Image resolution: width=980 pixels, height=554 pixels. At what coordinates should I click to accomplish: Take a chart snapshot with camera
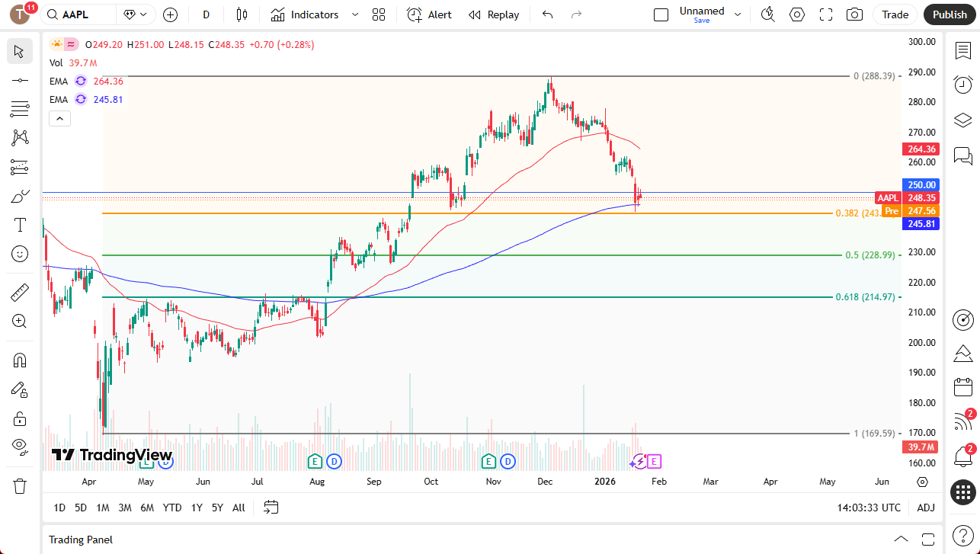[x=855, y=14]
